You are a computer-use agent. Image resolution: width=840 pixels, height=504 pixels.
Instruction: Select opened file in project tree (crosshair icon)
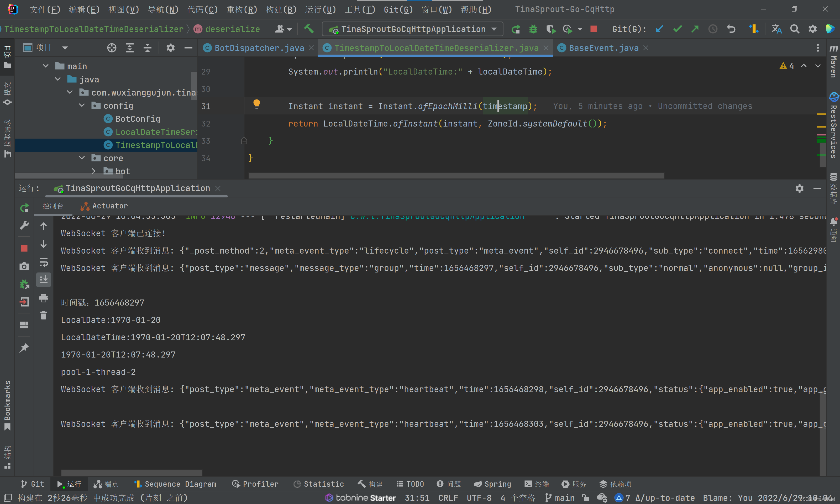click(112, 48)
